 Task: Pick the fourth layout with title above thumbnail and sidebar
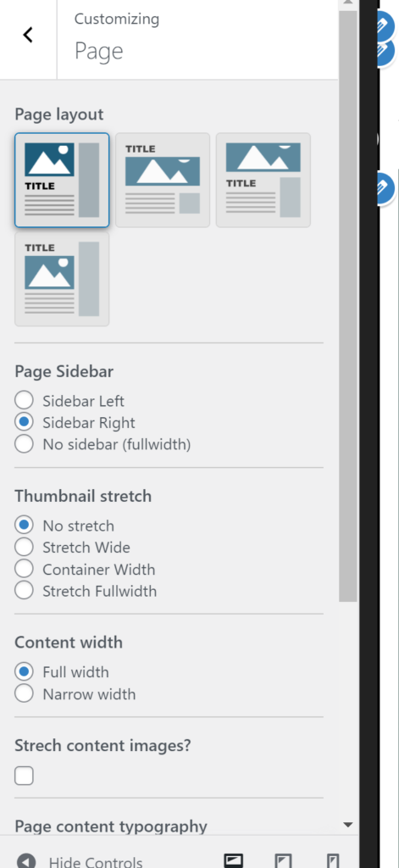[62, 279]
